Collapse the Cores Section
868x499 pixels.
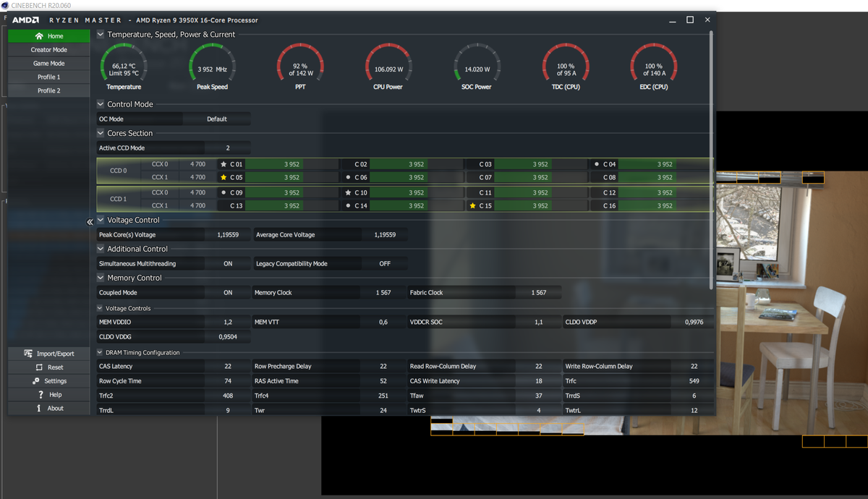click(101, 133)
